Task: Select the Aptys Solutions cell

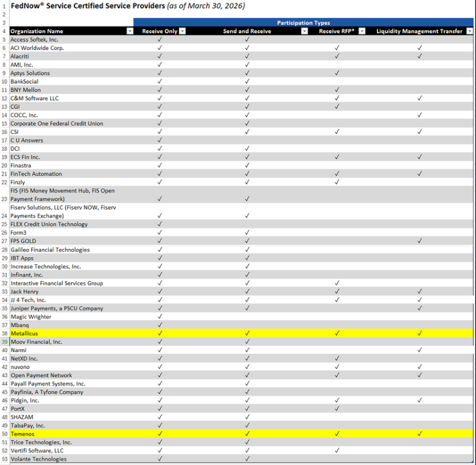Action: click(72, 73)
